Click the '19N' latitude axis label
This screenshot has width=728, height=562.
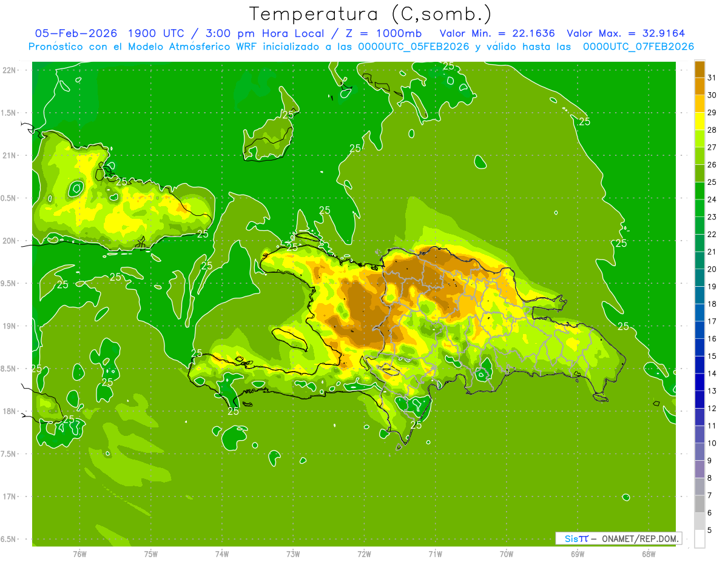(x=9, y=326)
